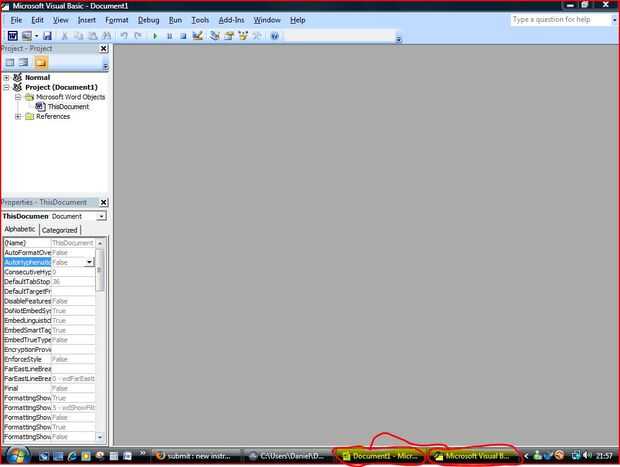The width and height of the screenshot is (620, 467).
Task: Click View Code in the Project panel
Action: coord(10,62)
